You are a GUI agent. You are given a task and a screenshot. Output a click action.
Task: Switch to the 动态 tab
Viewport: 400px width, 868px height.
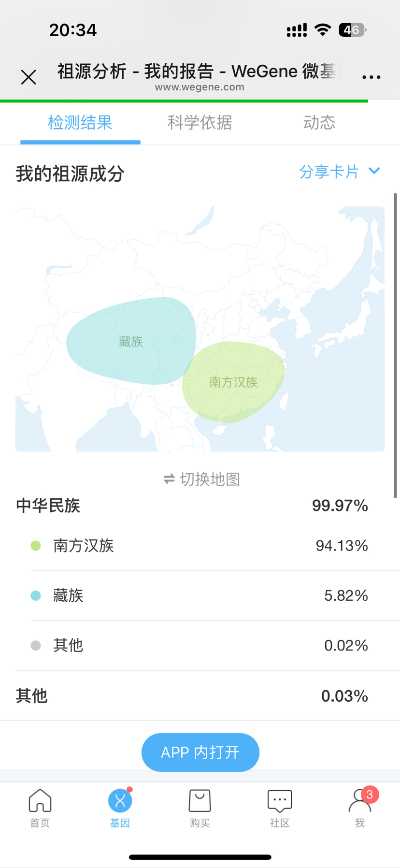point(319,123)
